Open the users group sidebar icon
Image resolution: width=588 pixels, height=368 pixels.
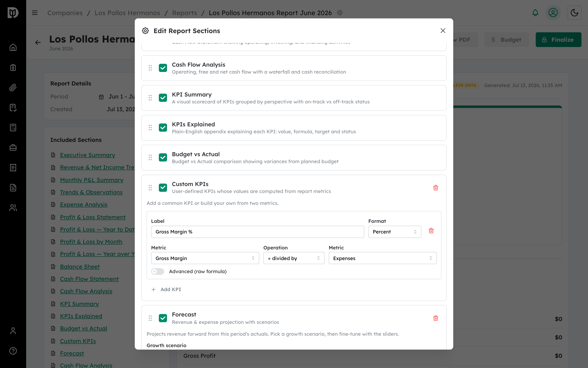point(13,208)
